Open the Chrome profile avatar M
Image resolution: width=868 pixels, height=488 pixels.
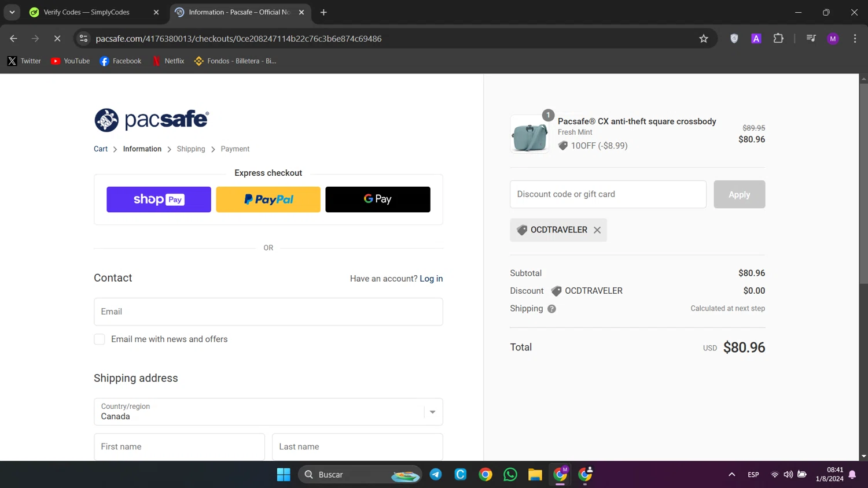pyautogui.click(x=833, y=39)
